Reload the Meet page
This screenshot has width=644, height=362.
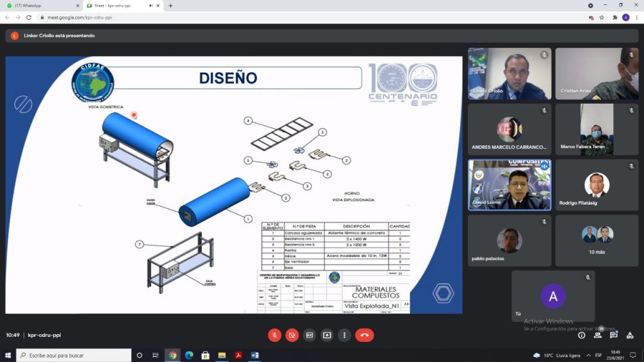click(x=29, y=18)
